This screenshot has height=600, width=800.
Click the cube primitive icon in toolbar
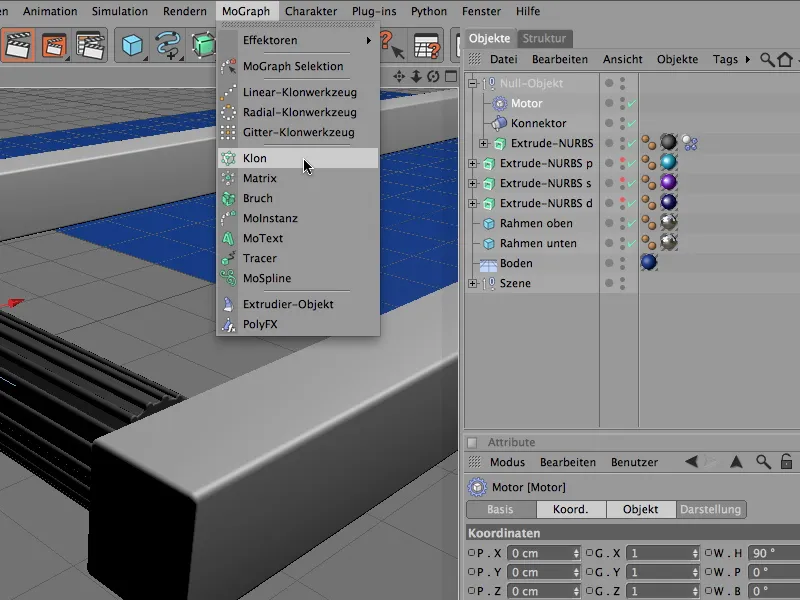(131, 45)
